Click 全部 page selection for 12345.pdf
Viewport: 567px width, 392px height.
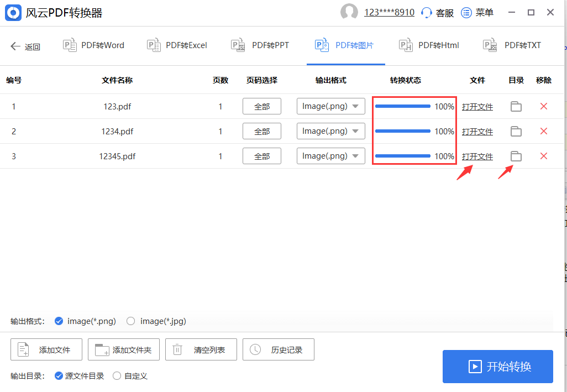click(x=262, y=156)
